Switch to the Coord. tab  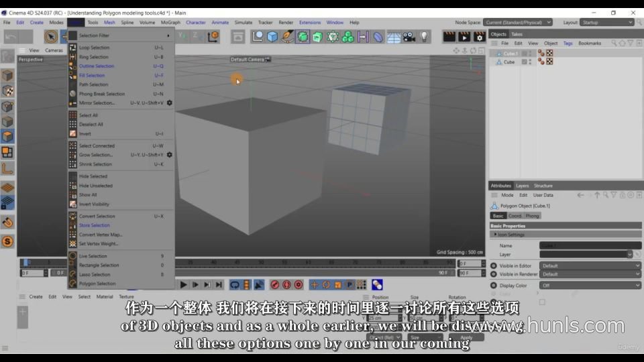click(x=515, y=216)
